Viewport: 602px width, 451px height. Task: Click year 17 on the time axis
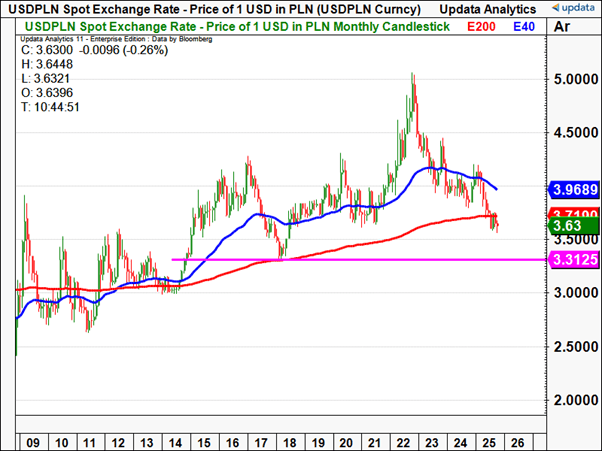[x=261, y=443]
